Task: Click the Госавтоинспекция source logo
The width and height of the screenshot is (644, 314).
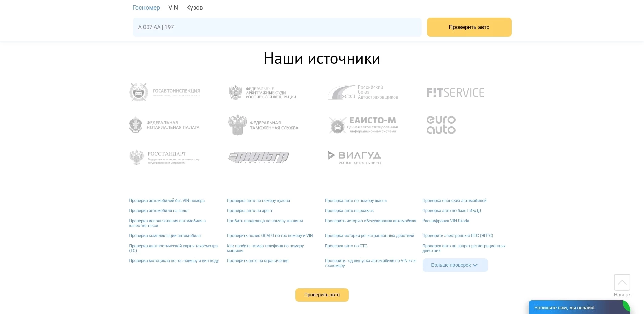Action: (x=165, y=92)
